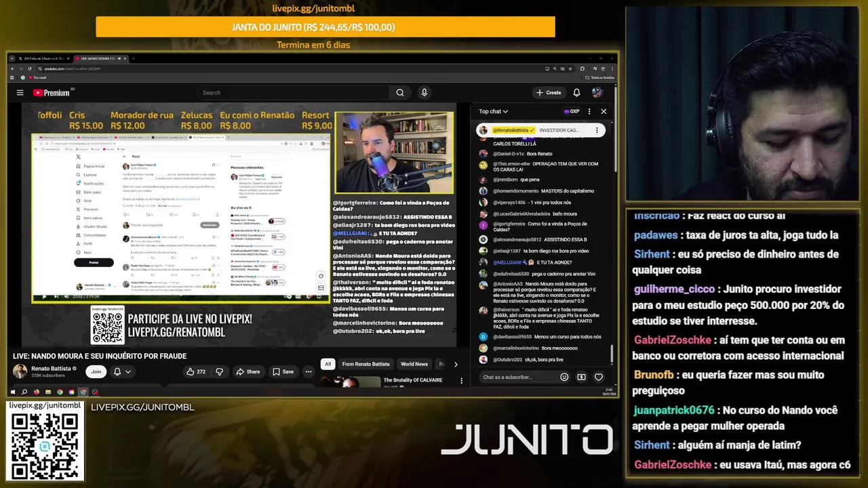Open options menu for CALVAIRE suggestion
Viewport: 868px width, 488px height.
click(461, 381)
